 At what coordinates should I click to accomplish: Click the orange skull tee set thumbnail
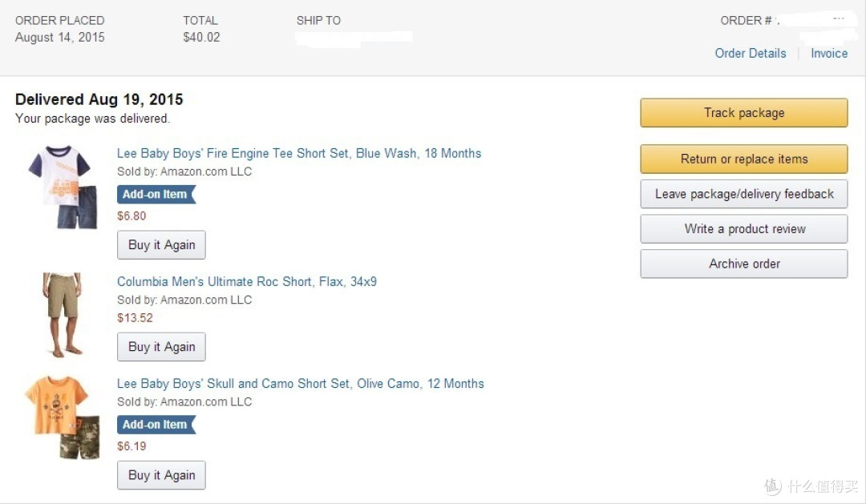[x=62, y=417]
